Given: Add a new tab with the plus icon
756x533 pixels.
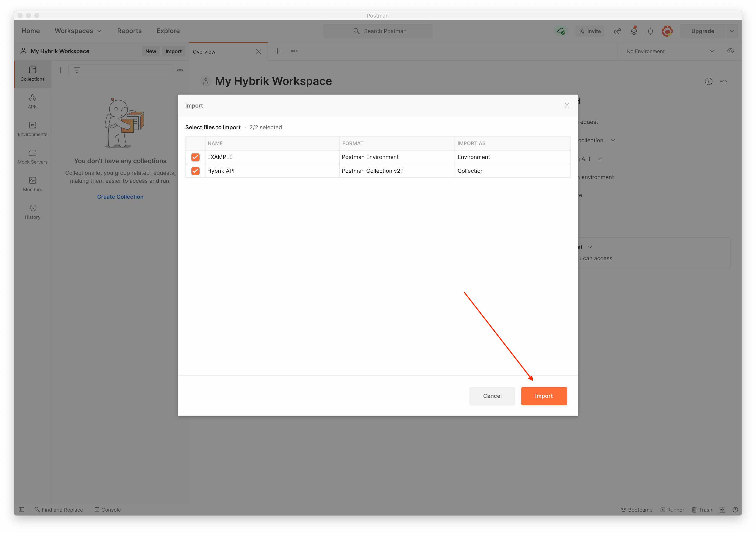Looking at the screenshot, I should 278,51.
